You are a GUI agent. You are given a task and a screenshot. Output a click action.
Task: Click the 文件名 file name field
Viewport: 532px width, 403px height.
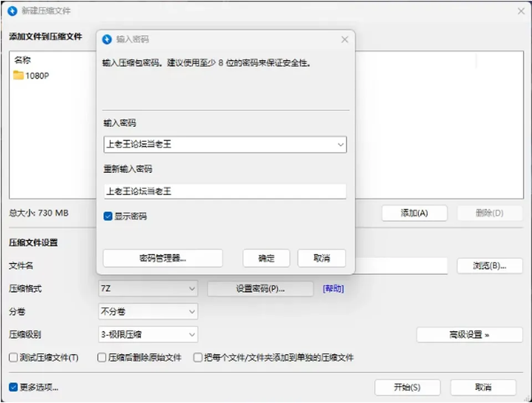[401, 266]
